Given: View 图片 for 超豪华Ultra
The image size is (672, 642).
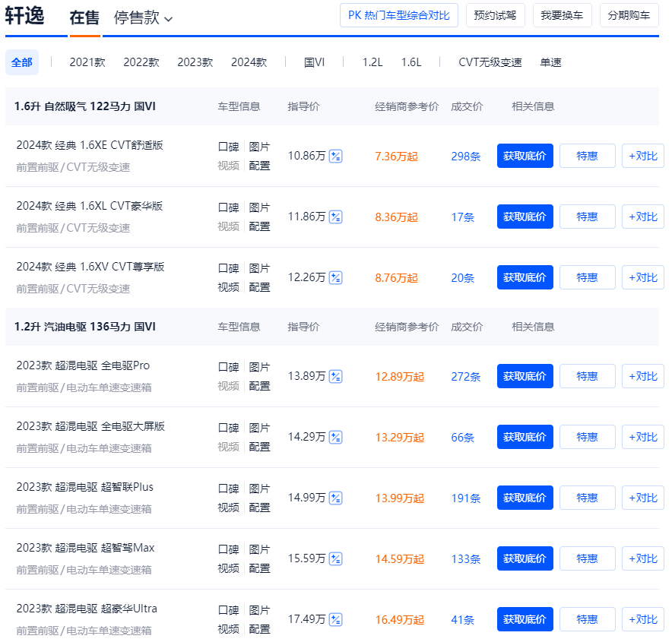Looking at the screenshot, I should coord(259,610).
